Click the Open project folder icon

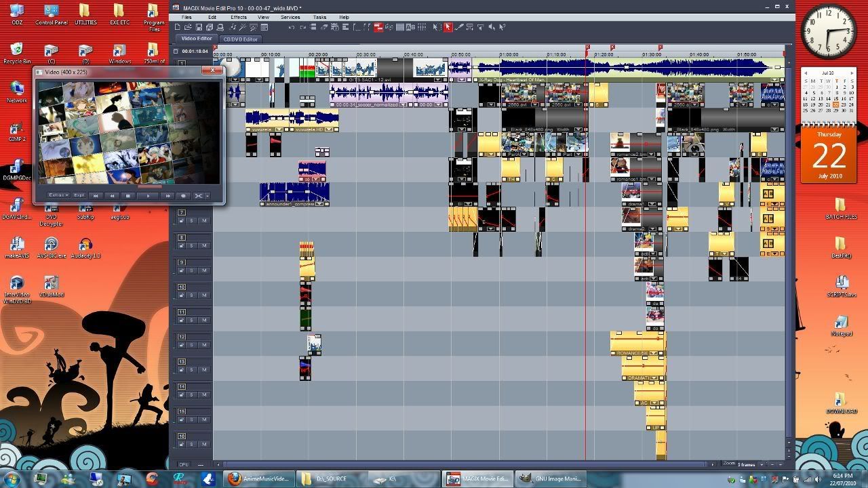[x=188, y=27]
